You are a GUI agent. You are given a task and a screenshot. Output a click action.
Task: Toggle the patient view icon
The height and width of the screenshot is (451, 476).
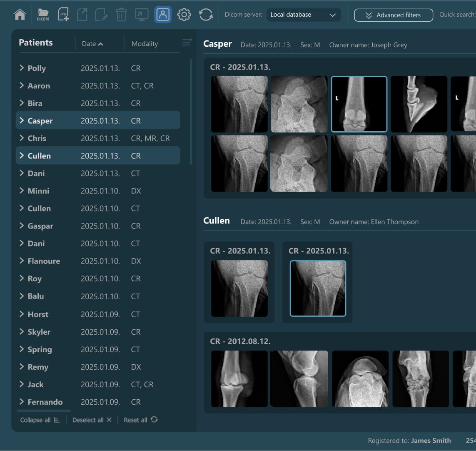(x=163, y=15)
